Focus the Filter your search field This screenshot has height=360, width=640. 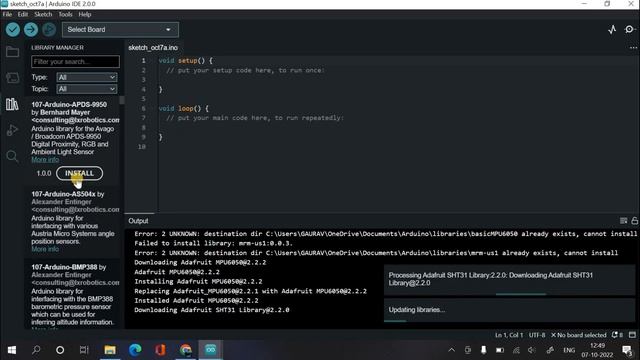76,62
